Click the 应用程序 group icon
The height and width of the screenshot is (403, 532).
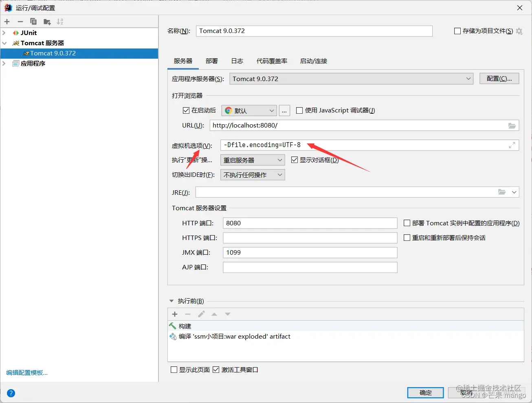point(16,64)
